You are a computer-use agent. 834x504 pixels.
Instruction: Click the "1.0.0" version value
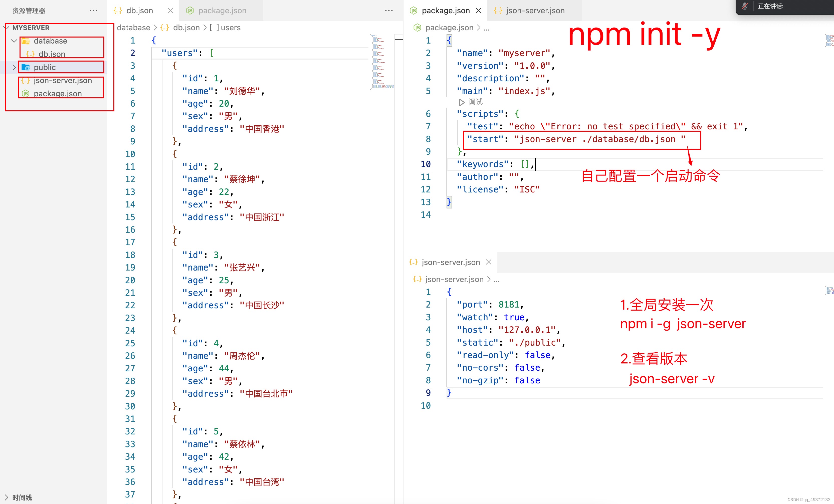pos(532,66)
